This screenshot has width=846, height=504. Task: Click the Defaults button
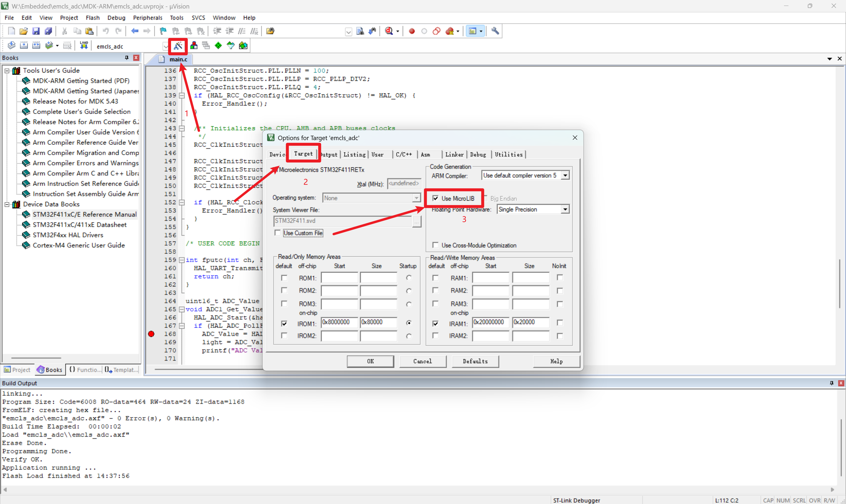tap(476, 361)
